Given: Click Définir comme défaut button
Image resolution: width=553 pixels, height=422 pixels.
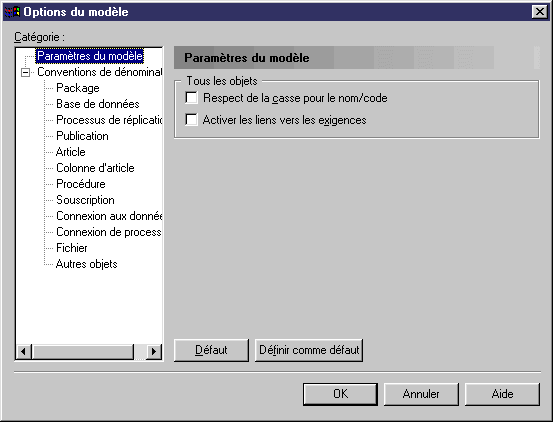Looking at the screenshot, I should (309, 350).
